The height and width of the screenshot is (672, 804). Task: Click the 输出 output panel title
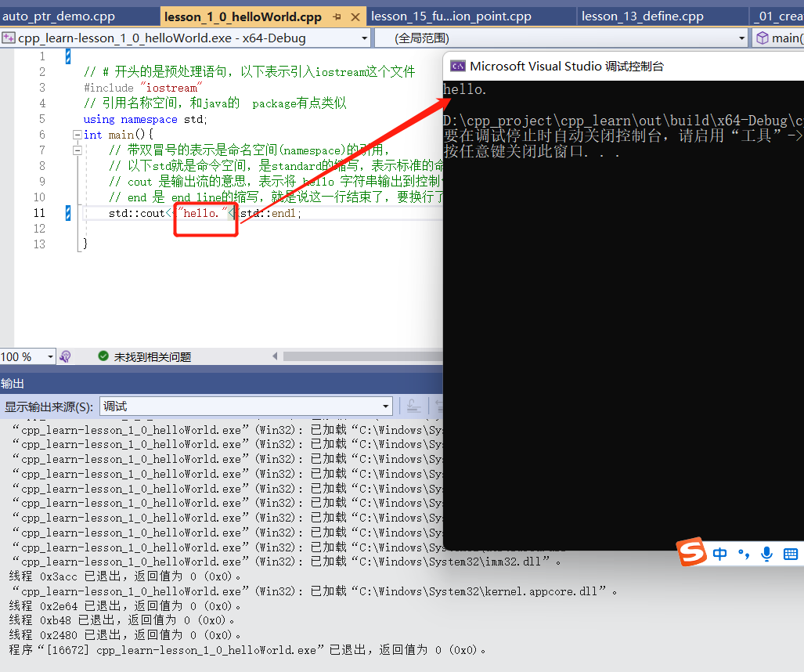point(13,384)
